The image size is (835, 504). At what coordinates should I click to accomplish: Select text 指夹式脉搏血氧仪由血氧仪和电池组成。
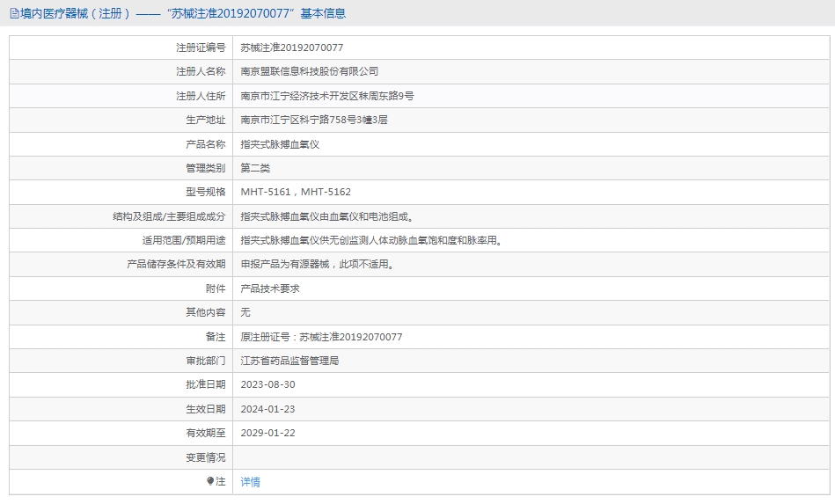(327, 216)
